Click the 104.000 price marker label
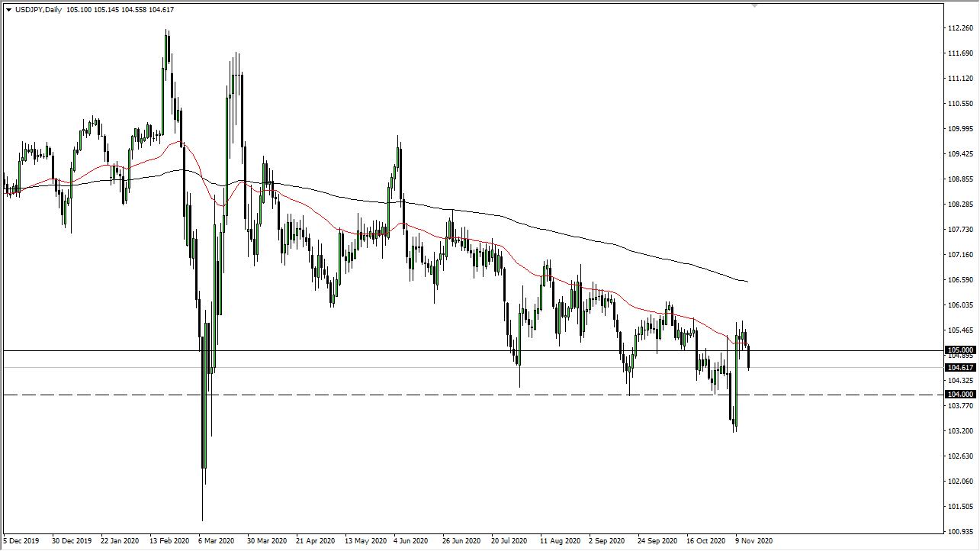Image resolution: width=980 pixels, height=551 pixels. point(959,394)
